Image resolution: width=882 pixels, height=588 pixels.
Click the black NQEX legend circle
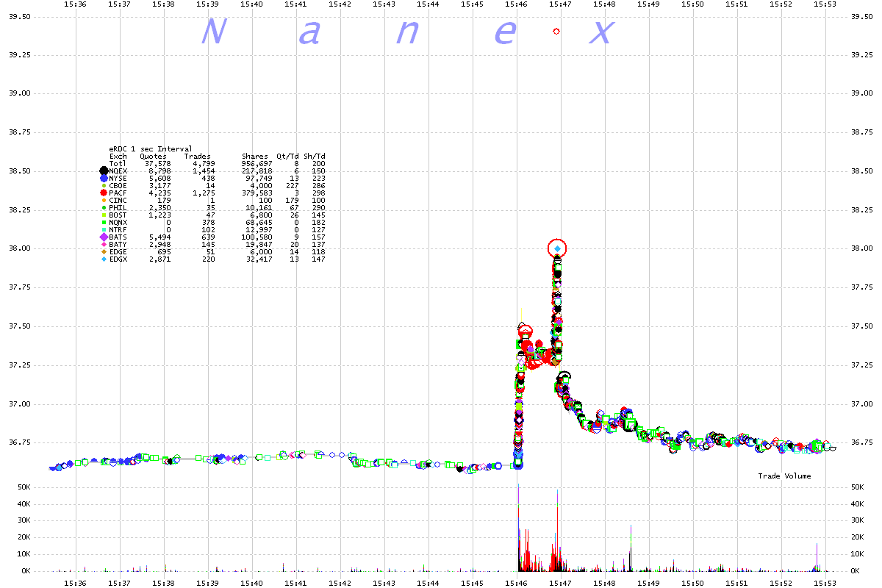click(104, 171)
